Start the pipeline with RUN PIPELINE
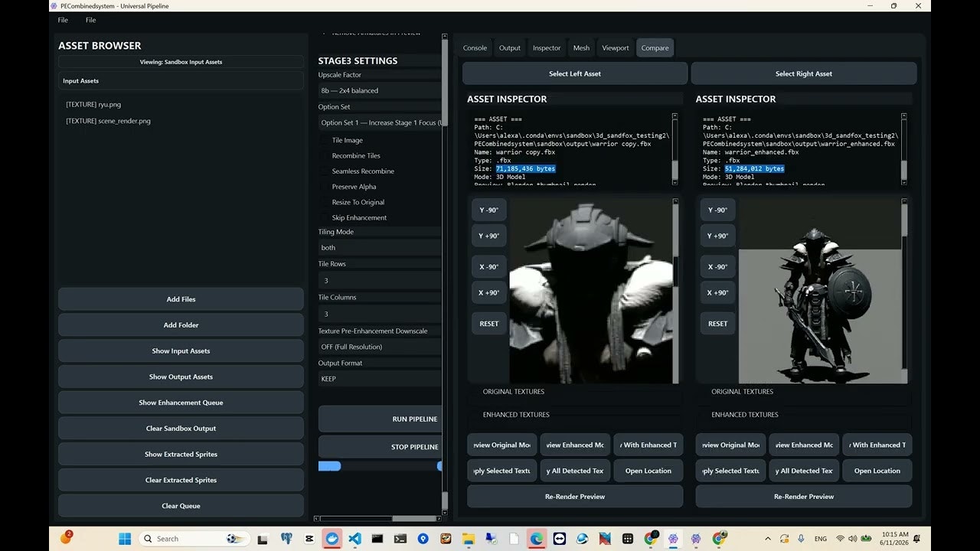This screenshot has width=980, height=551. pos(380,419)
